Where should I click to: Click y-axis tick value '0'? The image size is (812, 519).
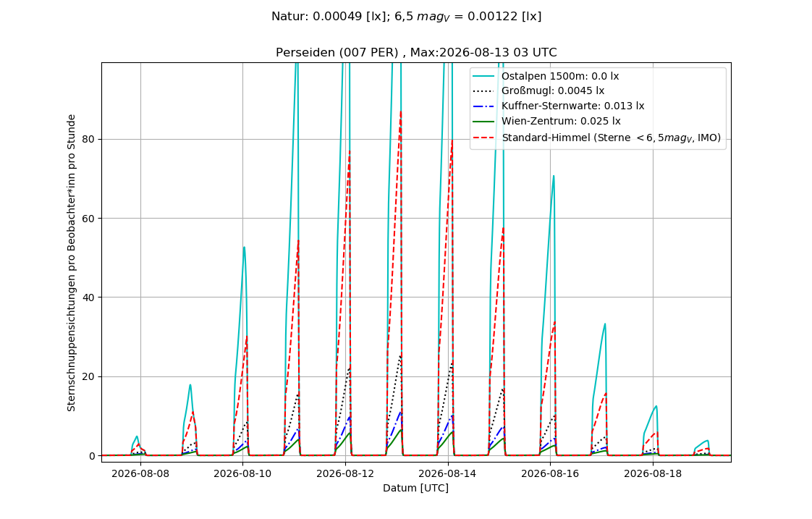pyautogui.click(x=93, y=456)
